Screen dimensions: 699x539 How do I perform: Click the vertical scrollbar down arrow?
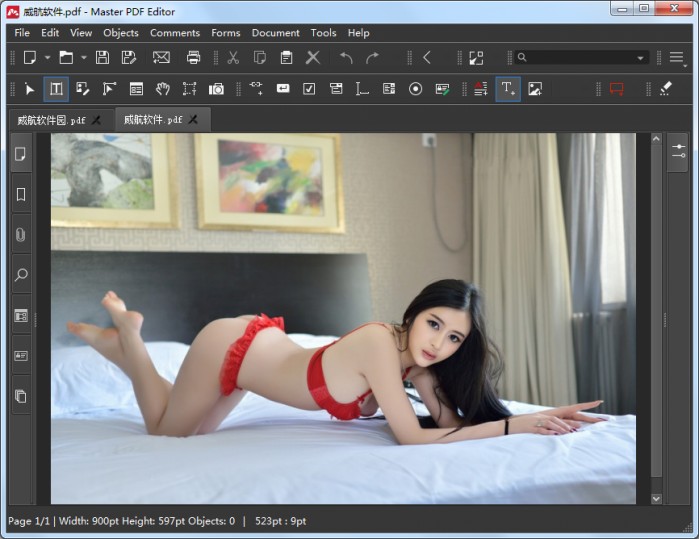656,497
